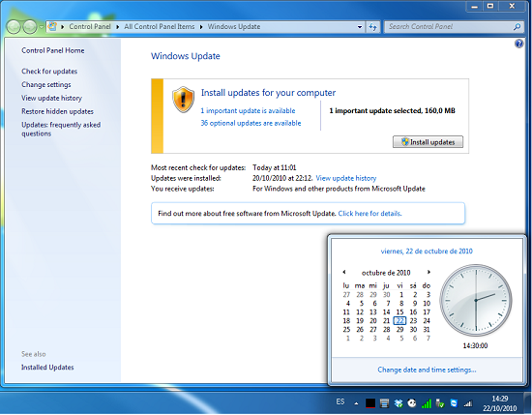
Task: Click here for details link about Microsoft Update
Action: pos(369,214)
